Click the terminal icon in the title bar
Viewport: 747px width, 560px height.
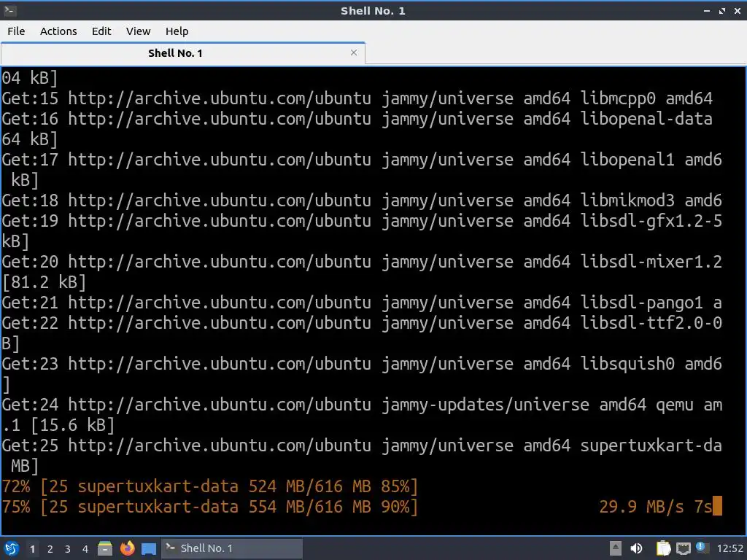pos(9,10)
